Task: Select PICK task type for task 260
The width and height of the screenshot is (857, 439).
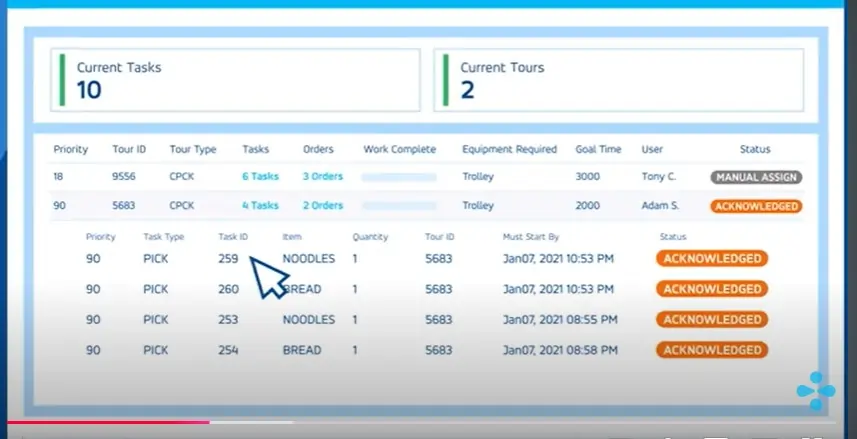Action: [x=156, y=289]
